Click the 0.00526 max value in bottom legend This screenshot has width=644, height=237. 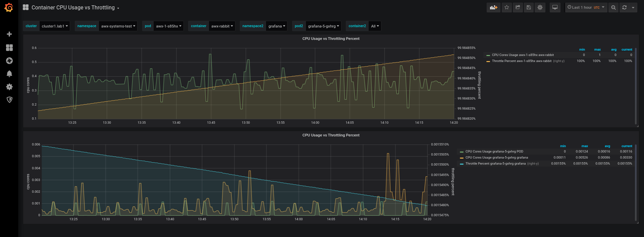pos(582,158)
